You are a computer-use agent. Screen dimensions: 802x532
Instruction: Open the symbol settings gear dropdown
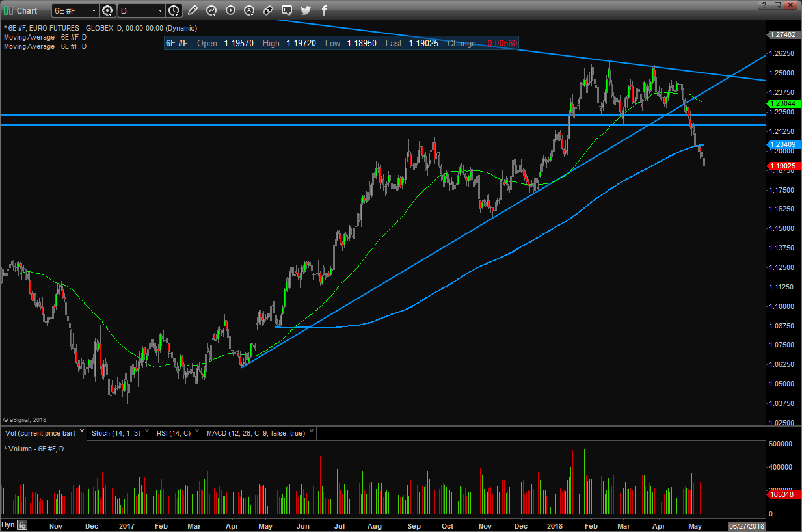pyautogui.click(x=108, y=10)
